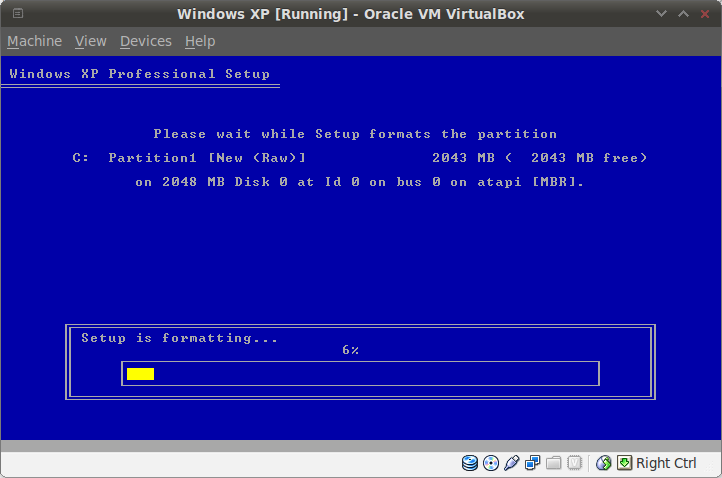Screen dimensions: 722x478
Task: Click the network adapters status icon
Action: pos(533,463)
